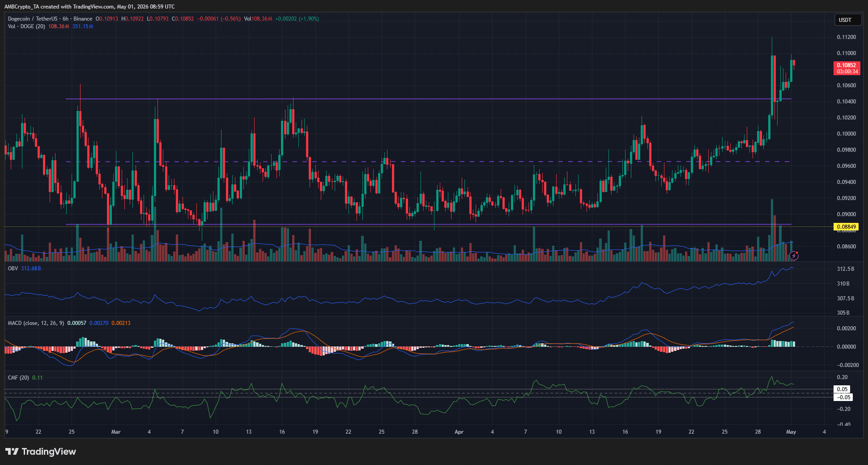
Task: Click the -0.05 CMF level label
Action: [843, 397]
